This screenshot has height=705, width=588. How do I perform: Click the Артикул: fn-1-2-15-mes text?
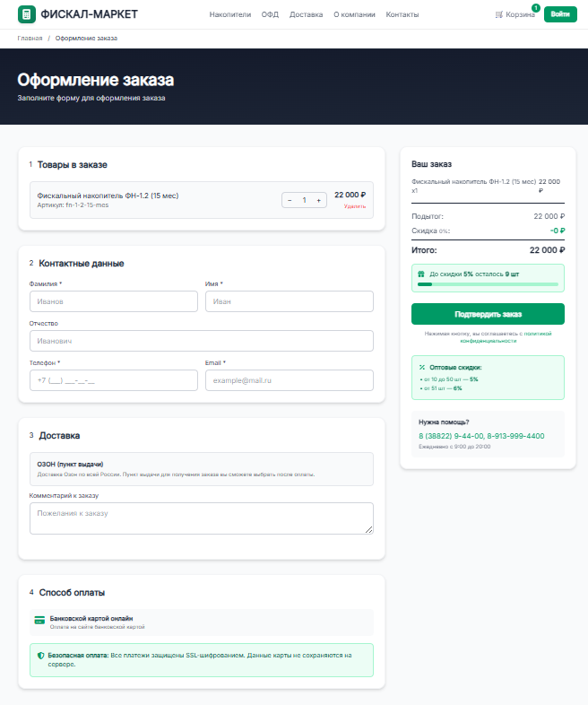(73, 205)
